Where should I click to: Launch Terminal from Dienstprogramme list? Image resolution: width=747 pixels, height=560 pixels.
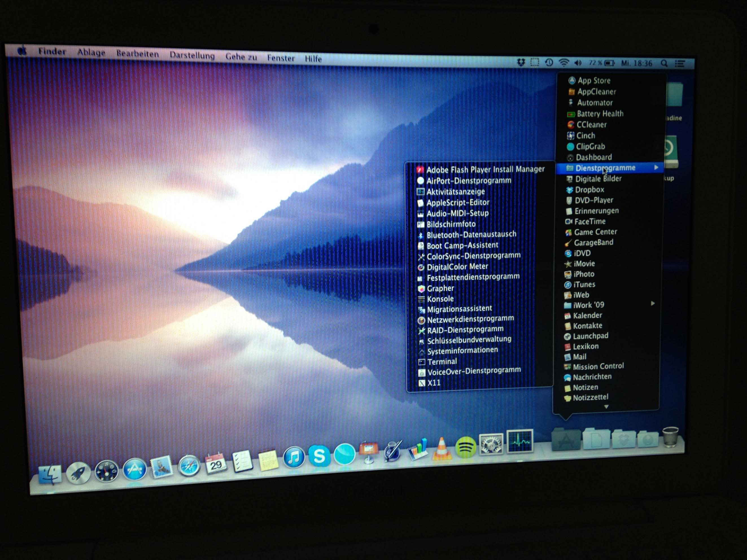click(442, 362)
